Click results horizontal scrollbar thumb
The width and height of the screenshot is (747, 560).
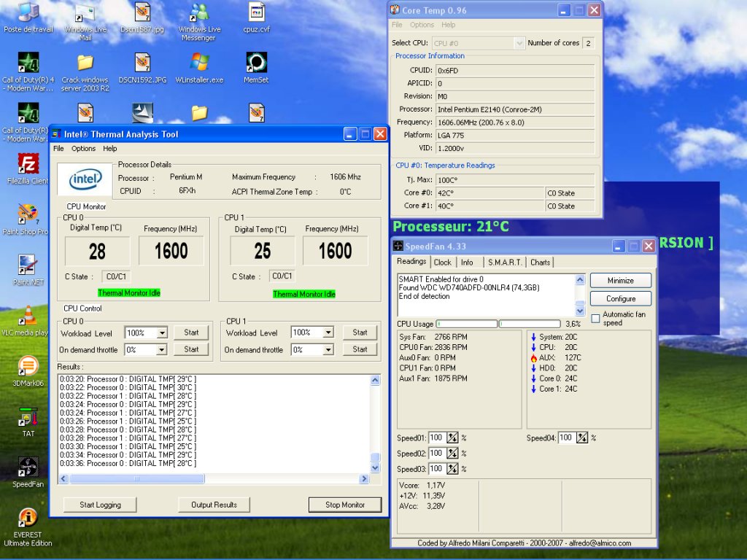click(x=137, y=478)
